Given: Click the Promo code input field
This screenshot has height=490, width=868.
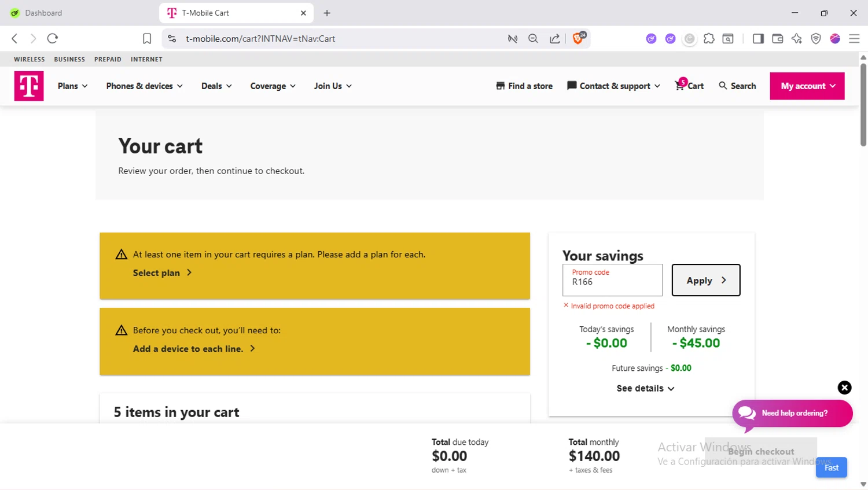Looking at the screenshot, I should click(x=612, y=280).
